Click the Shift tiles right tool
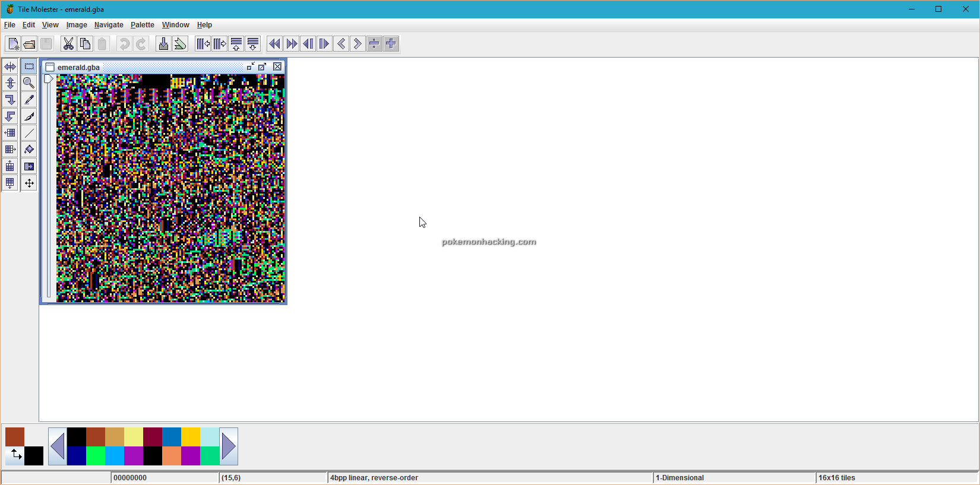Image resolution: width=980 pixels, height=485 pixels. coord(10,150)
